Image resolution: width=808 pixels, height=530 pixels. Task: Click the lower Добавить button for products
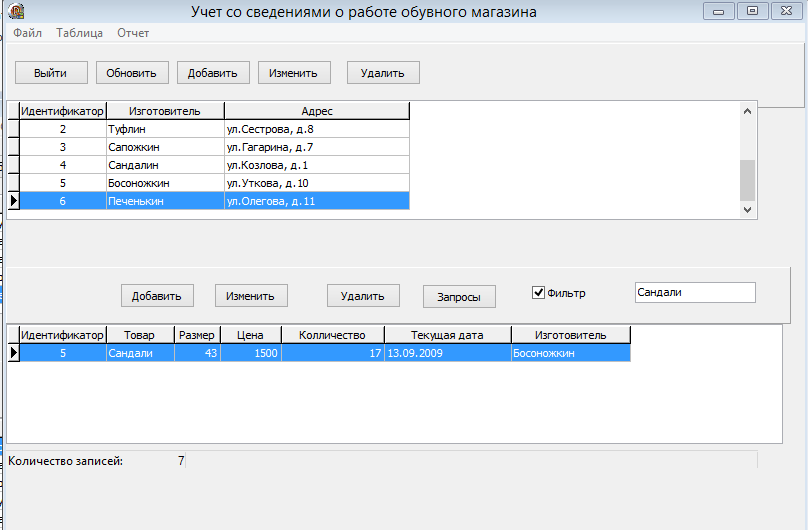tap(157, 296)
